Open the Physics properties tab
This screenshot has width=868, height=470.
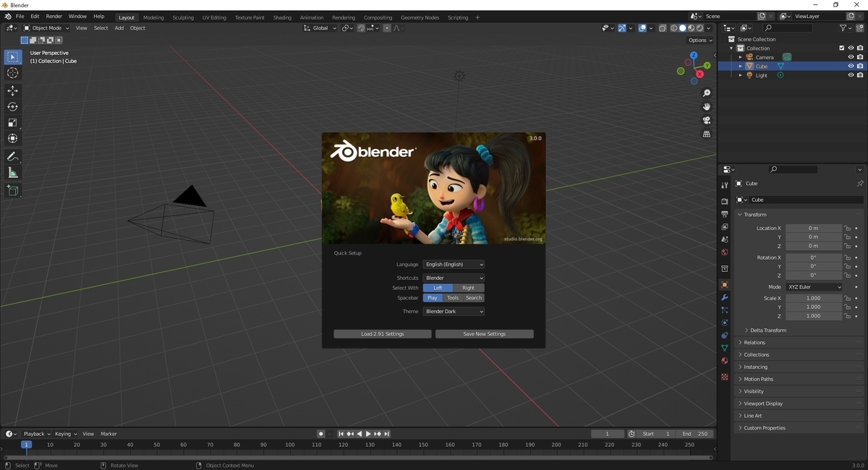click(x=725, y=322)
